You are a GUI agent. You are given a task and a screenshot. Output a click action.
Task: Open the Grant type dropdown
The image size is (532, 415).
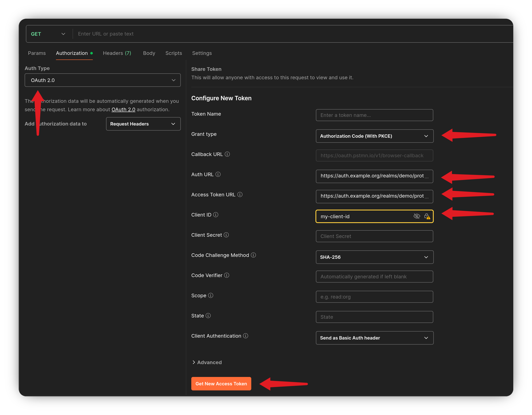click(374, 136)
